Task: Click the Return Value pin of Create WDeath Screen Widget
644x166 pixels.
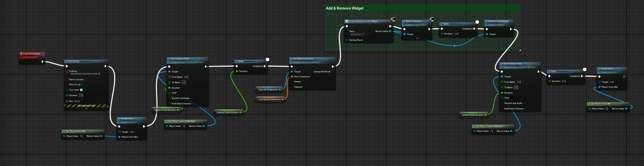Action: 390,31
